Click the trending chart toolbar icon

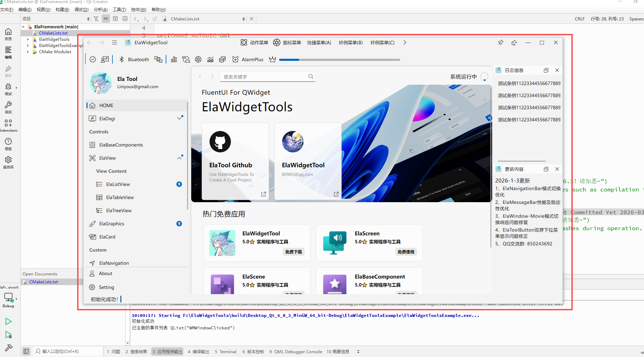click(x=210, y=59)
